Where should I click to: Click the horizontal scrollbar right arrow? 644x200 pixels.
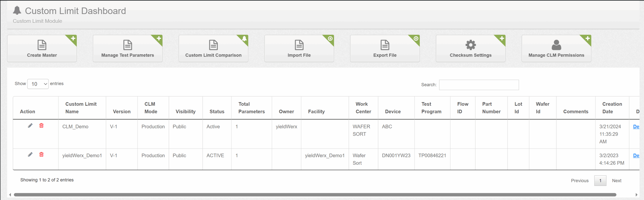636,195
